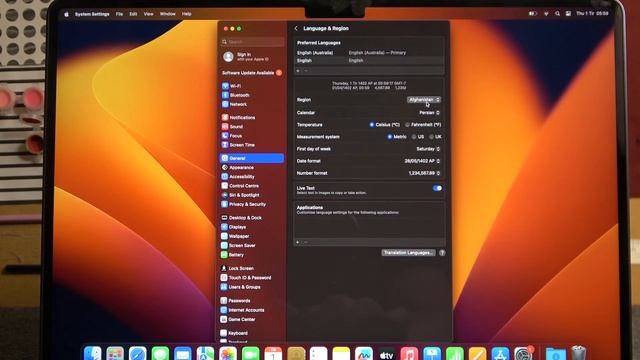Open the Number format dropdown

pos(424,173)
